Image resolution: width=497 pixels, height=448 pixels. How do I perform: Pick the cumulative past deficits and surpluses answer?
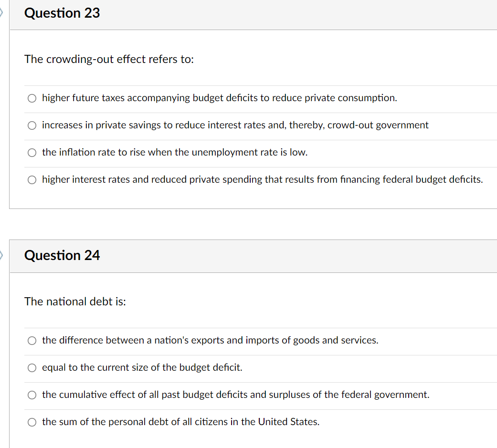click(32, 395)
